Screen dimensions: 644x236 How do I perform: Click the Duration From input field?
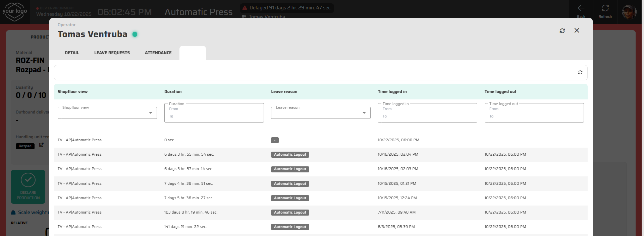(214, 109)
